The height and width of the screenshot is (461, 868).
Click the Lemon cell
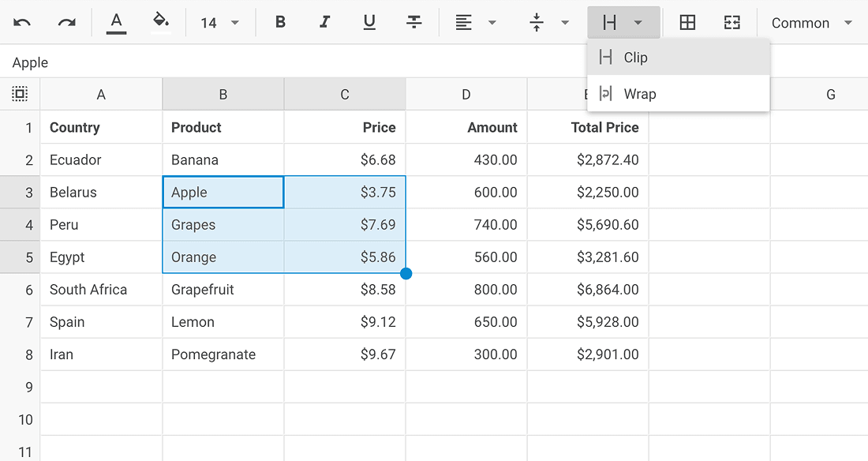coord(223,322)
